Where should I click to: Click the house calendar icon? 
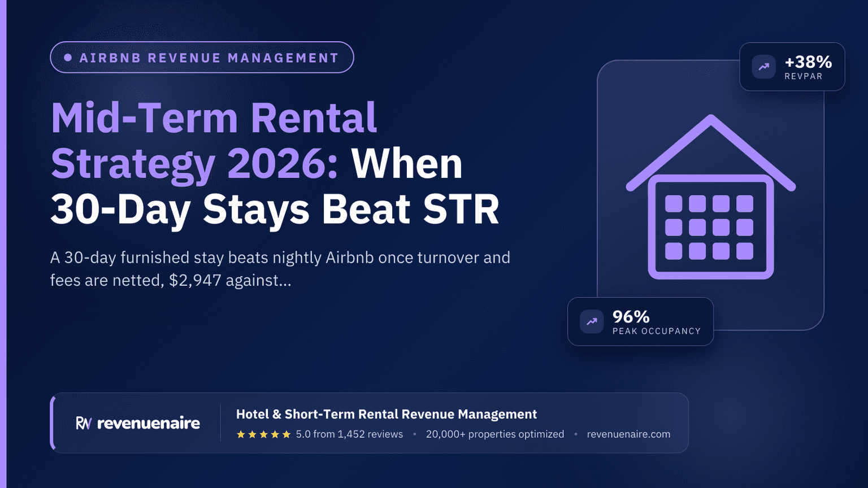pyautogui.click(x=711, y=197)
